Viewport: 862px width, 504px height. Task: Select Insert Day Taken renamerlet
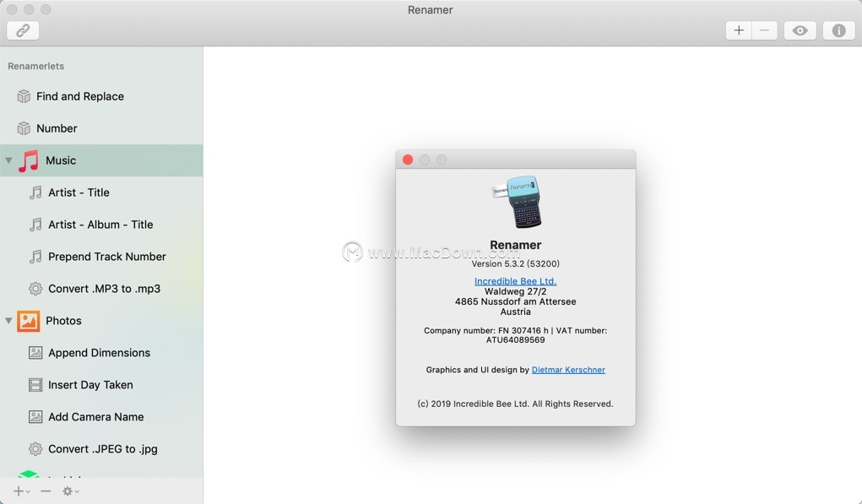(101, 385)
